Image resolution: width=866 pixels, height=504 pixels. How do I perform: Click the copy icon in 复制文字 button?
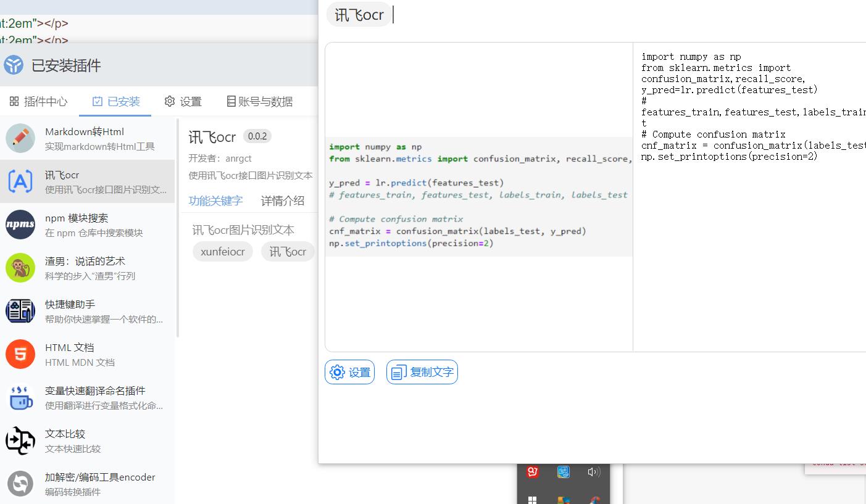coord(399,373)
